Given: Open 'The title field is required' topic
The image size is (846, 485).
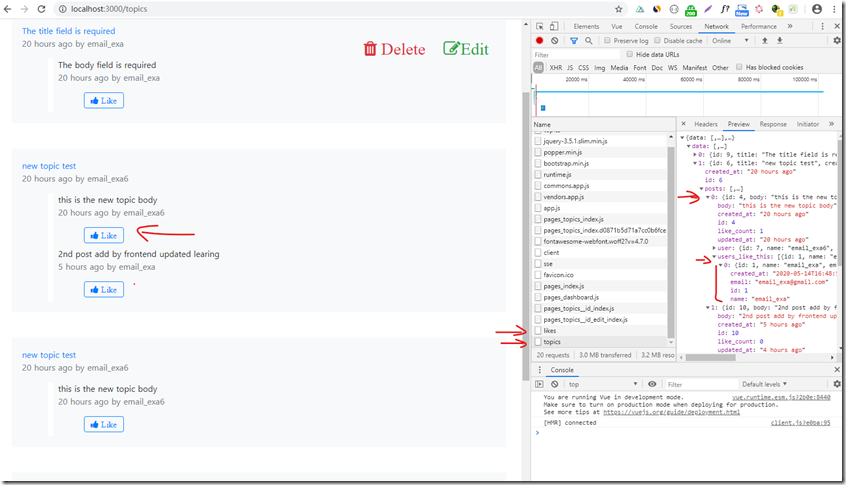Looking at the screenshot, I should 69,31.
